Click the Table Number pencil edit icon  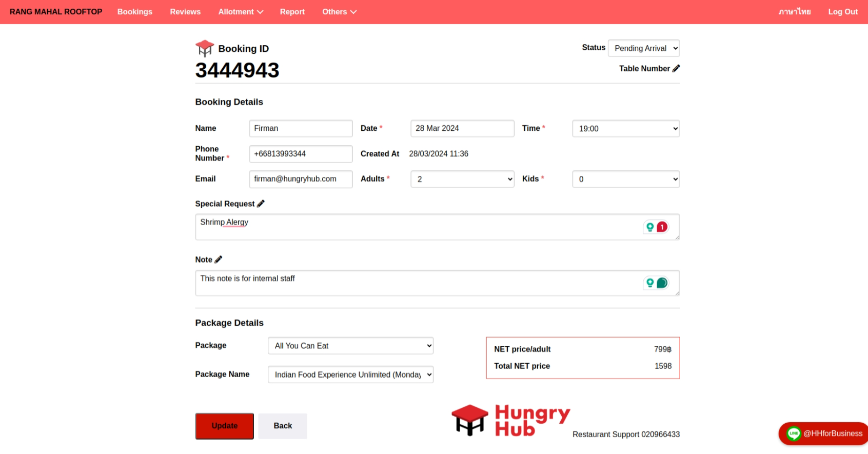pyautogui.click(x=676, y=68)
